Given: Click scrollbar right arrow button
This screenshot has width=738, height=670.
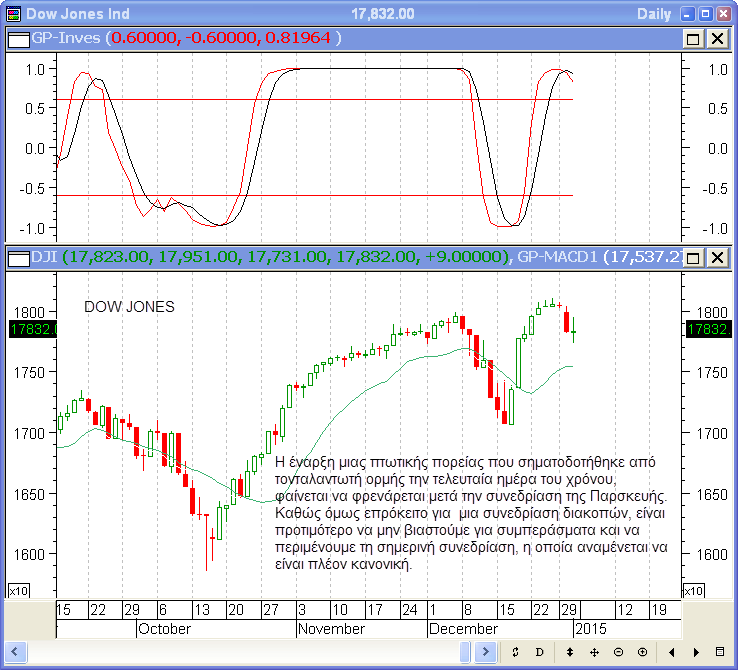Looking at the screenshot, I should tap(485, 652).
